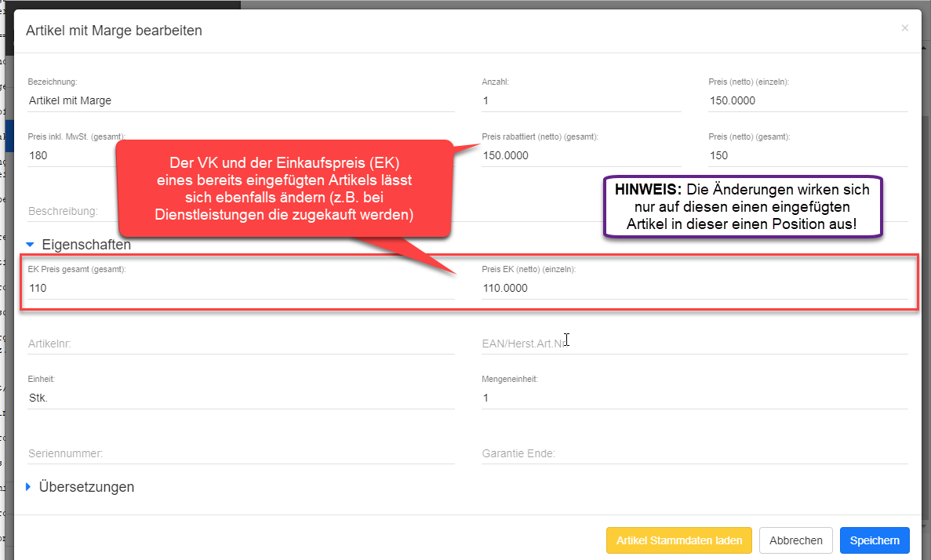The height and width of the screenshot is (560, 931).
Task: Click the Bezeichnung field 'Artikel mit Marge'
Action: [241, 101]
